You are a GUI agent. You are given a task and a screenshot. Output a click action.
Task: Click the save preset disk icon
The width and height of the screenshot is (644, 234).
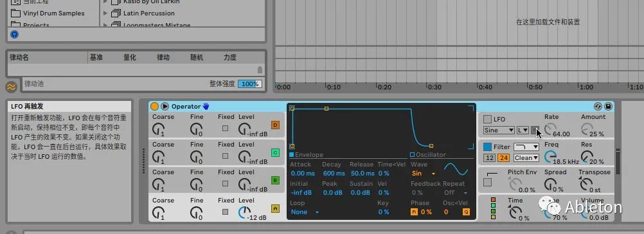pyautogui.click(x=608, y=106)
